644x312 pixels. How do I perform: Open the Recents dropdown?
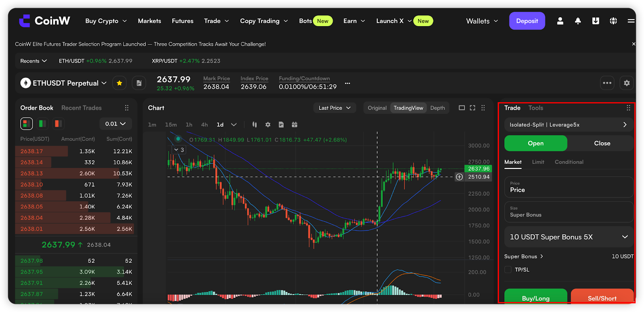click(33, 61)
